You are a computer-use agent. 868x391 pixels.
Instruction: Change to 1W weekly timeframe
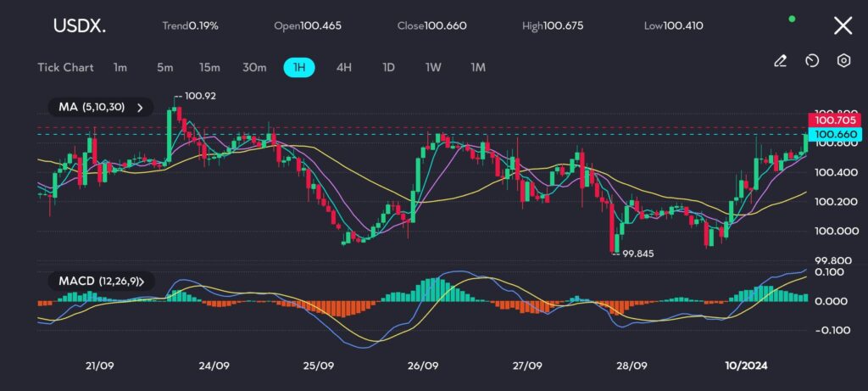click(x=433, y=67)
